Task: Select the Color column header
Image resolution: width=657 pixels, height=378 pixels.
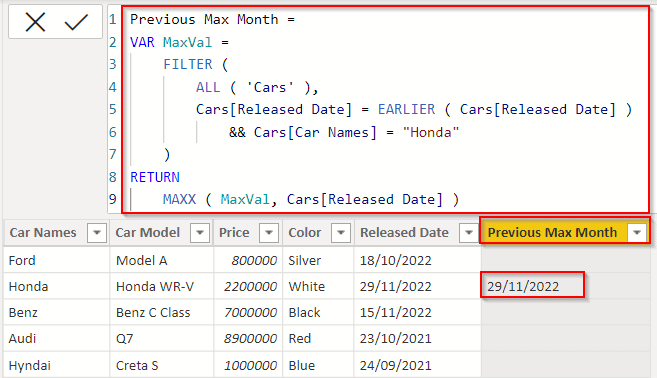Action: click(318, 233)
